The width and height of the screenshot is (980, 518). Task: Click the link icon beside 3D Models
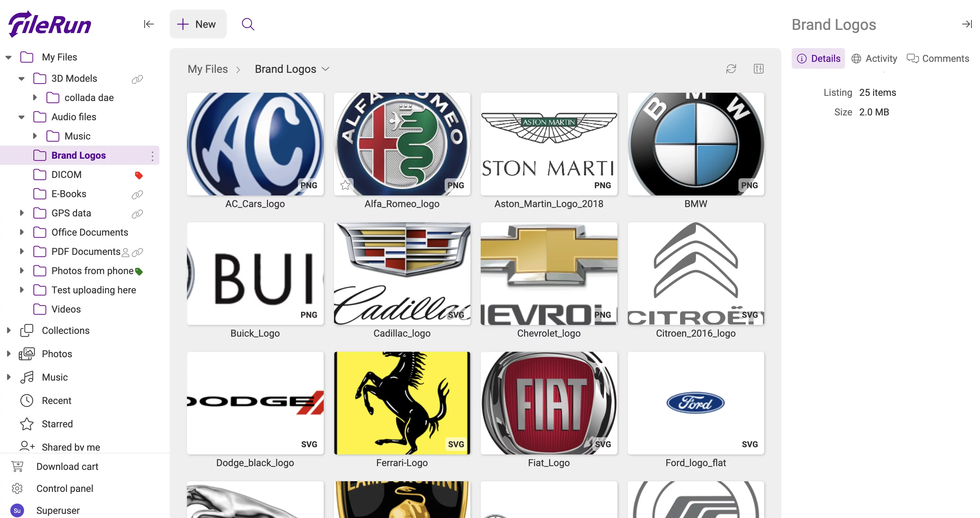tap(137, 79)
